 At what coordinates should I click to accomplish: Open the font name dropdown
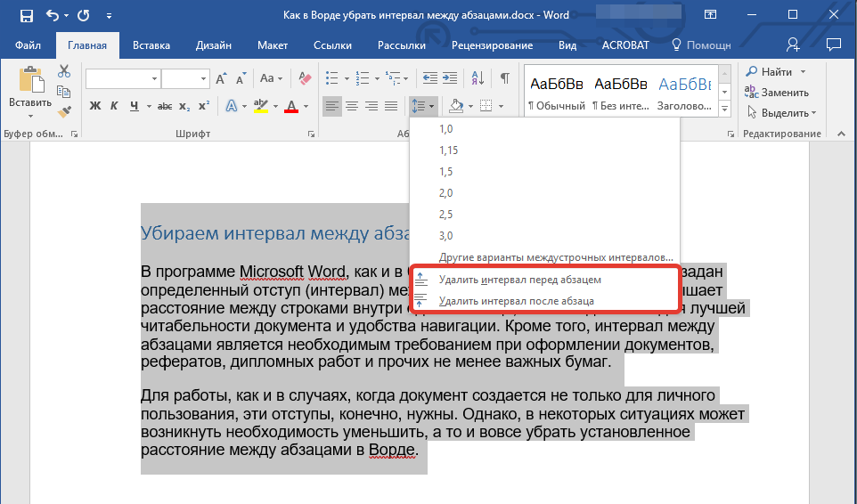point(155,79)
